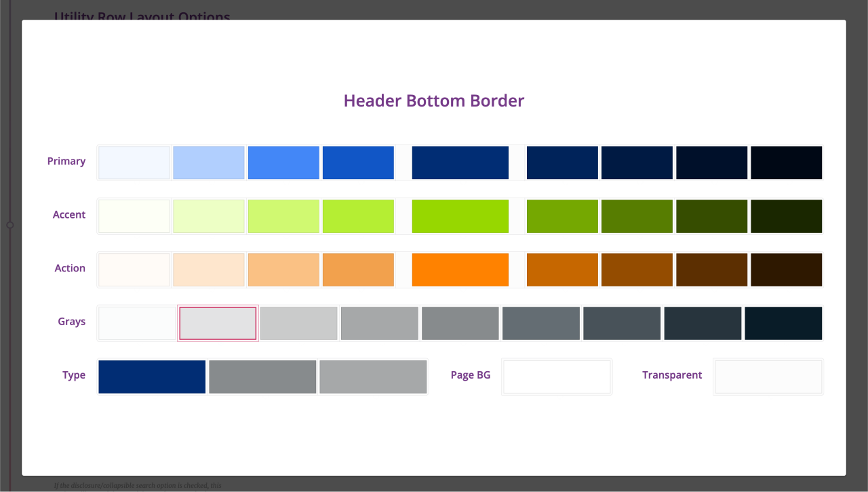Choose the darkest olive Accent swatch
The image size is (868, 492).
click(785, 216)
